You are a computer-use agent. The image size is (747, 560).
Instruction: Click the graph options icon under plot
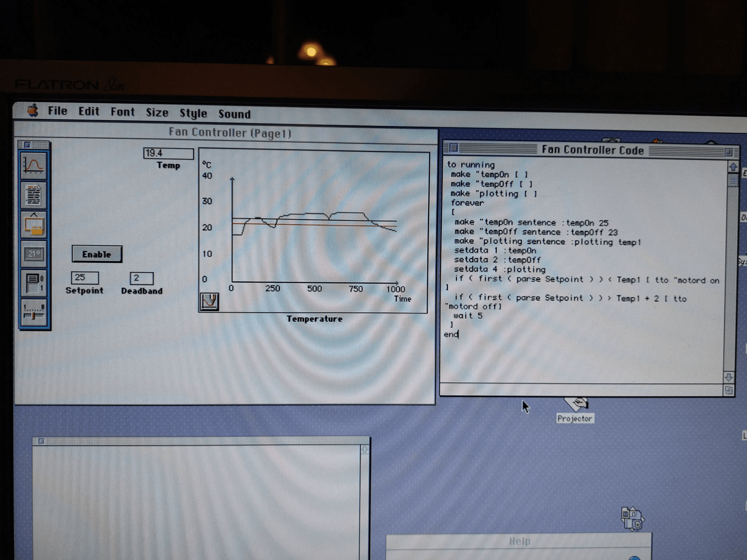209,302
